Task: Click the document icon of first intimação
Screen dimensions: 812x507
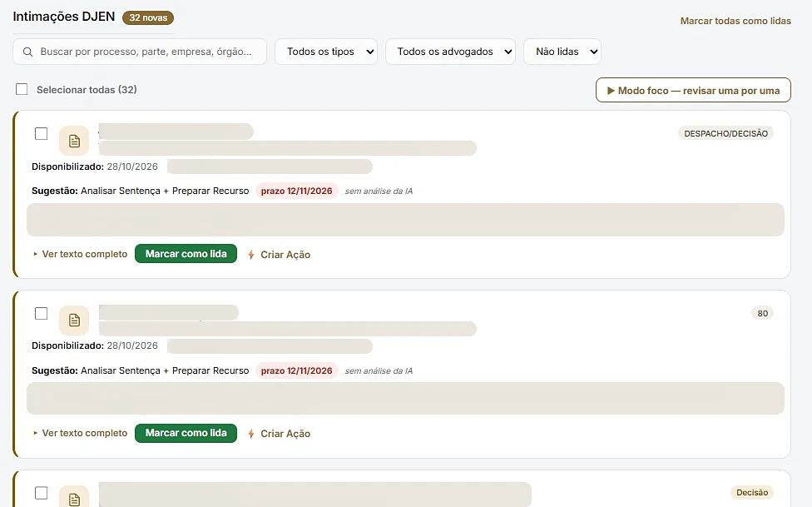Action: point(74,141)
